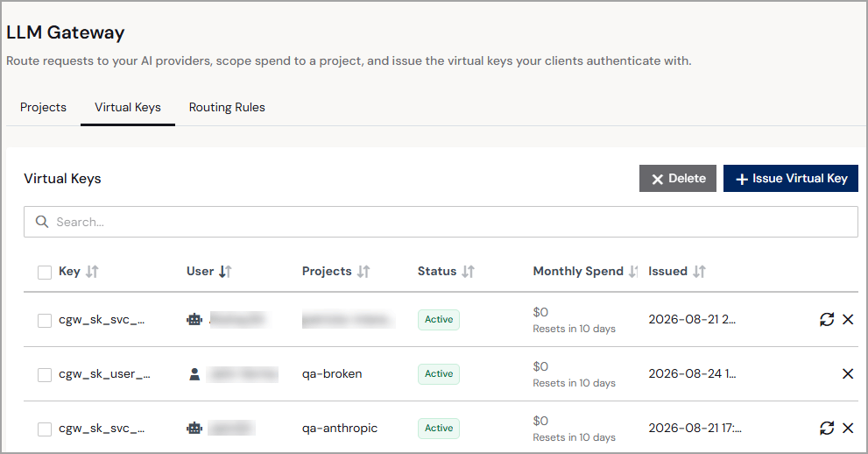Click the Delete button
This screenshot has width=868, height=454.
point(678,178)
